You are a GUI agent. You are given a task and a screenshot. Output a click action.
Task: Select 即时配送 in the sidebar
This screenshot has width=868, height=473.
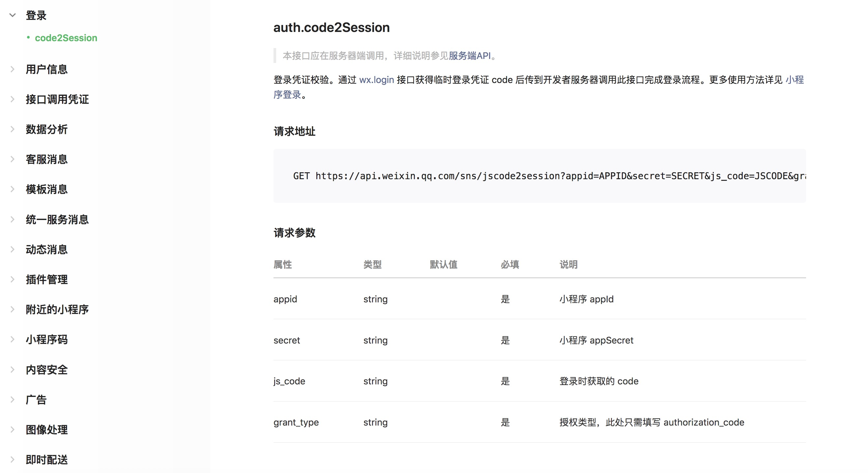[46, 459]
